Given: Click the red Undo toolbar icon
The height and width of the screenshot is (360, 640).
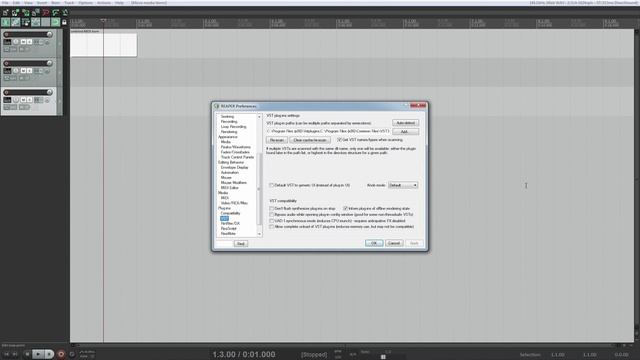Looking at the screenshot, I should (x=46, y=12).
